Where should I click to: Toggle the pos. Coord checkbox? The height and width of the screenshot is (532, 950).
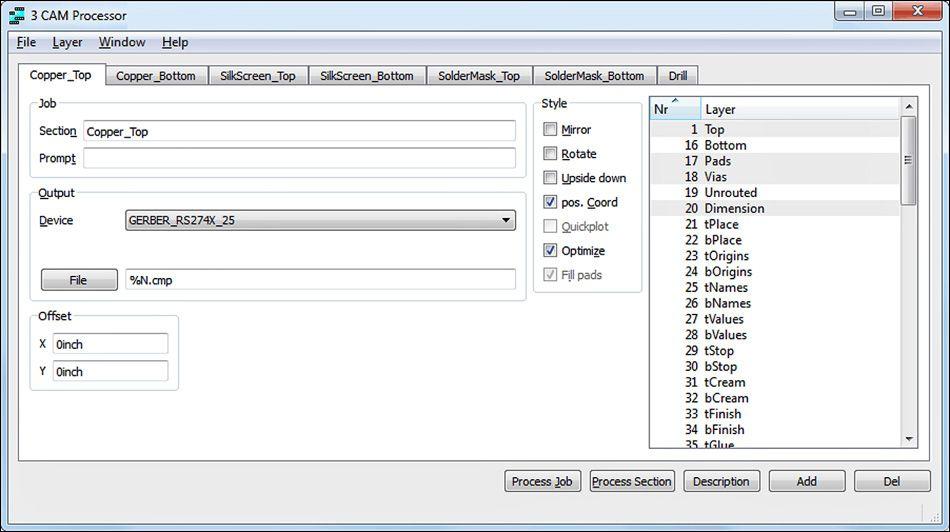(550, 202)
